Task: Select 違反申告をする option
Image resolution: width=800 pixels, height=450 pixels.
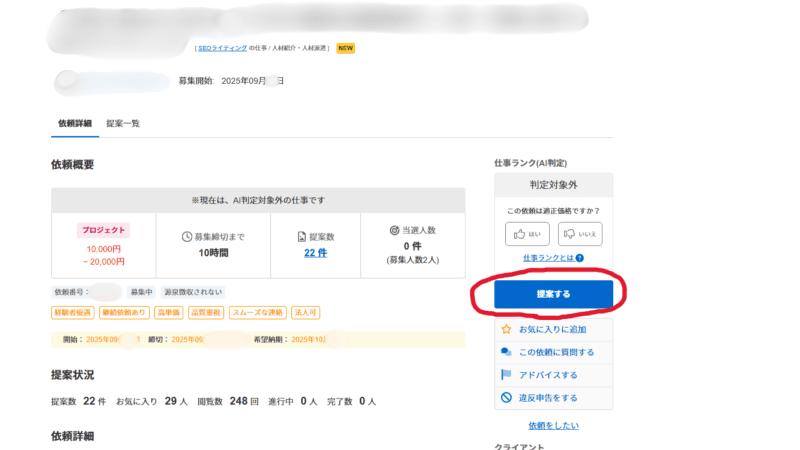Action: click(548, 397)
